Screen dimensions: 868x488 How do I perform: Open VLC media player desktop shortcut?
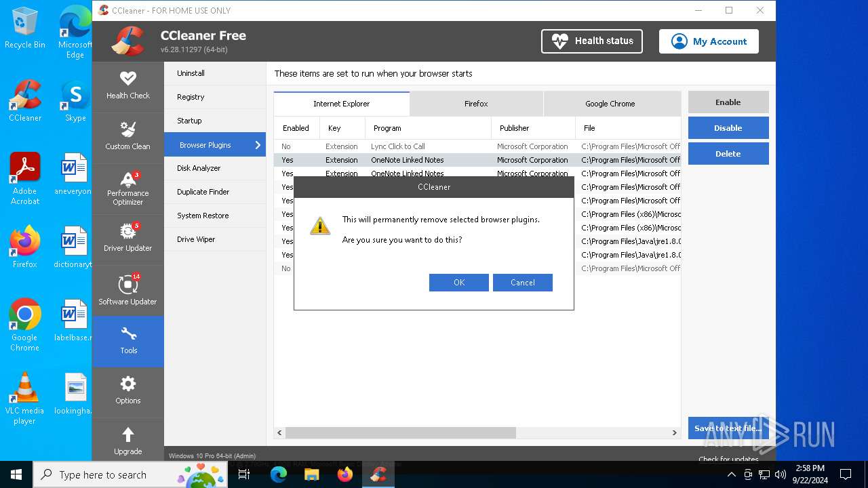pyautogui.click(x=25, y=398)
